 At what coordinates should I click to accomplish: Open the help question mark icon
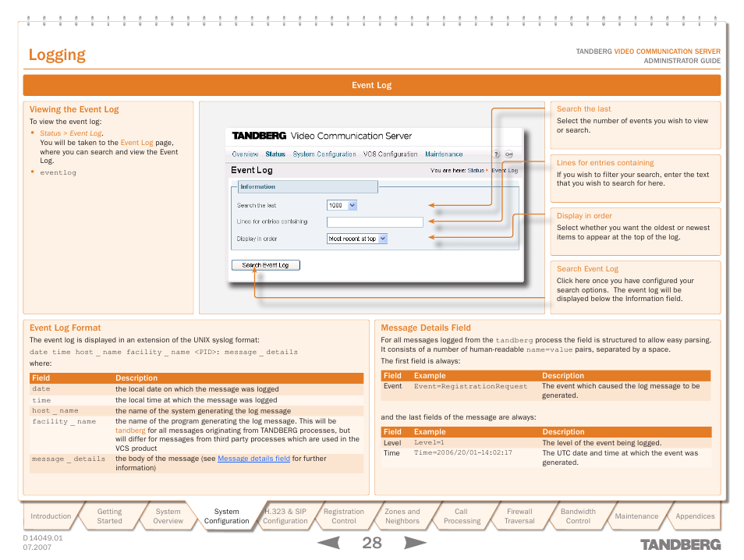pyautogui.click(x=496, y=154)
